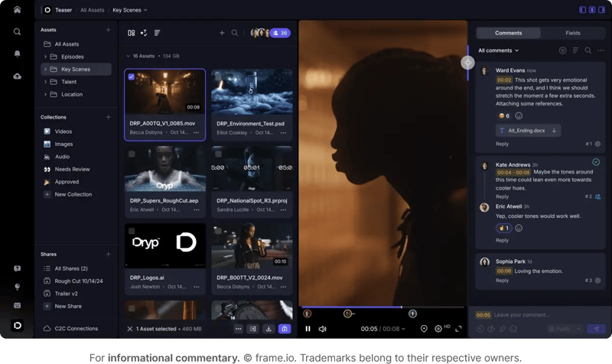Screen dimensions: 612x364
Task: Click the cloud upload icon
Action: tap(17, 76)
